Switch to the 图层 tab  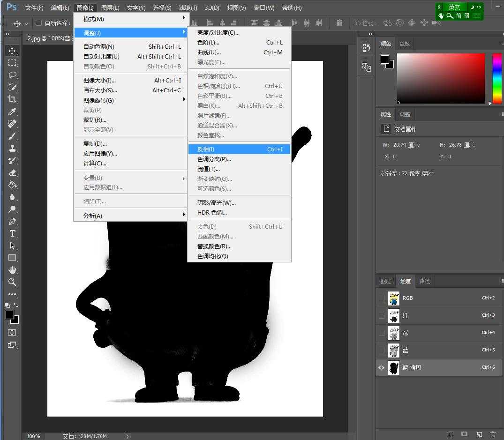point(386,281)
